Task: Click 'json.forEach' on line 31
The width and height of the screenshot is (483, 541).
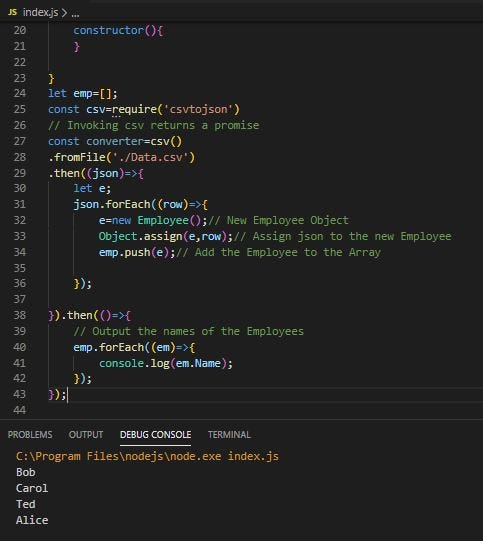Action: tap(112, 204)
